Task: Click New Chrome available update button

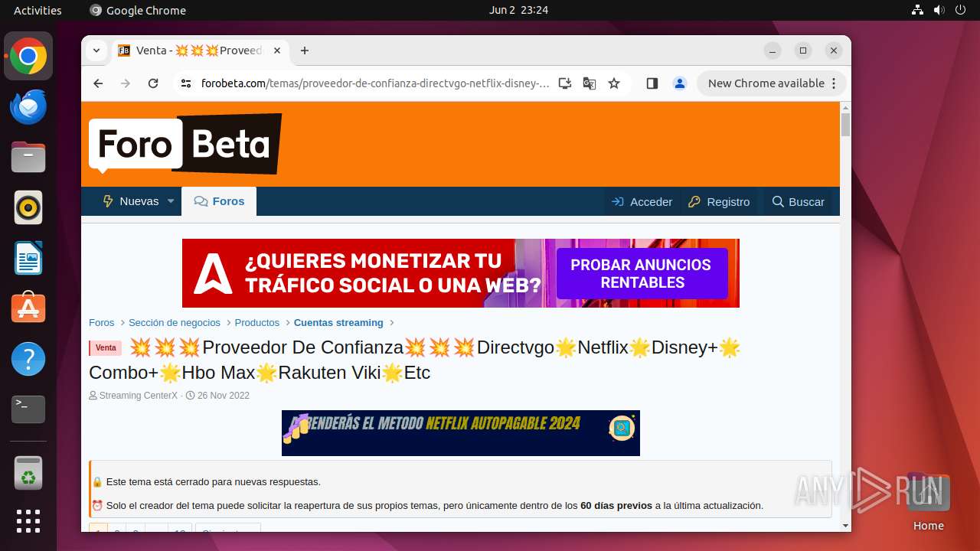Action: (x=770, y=83)
